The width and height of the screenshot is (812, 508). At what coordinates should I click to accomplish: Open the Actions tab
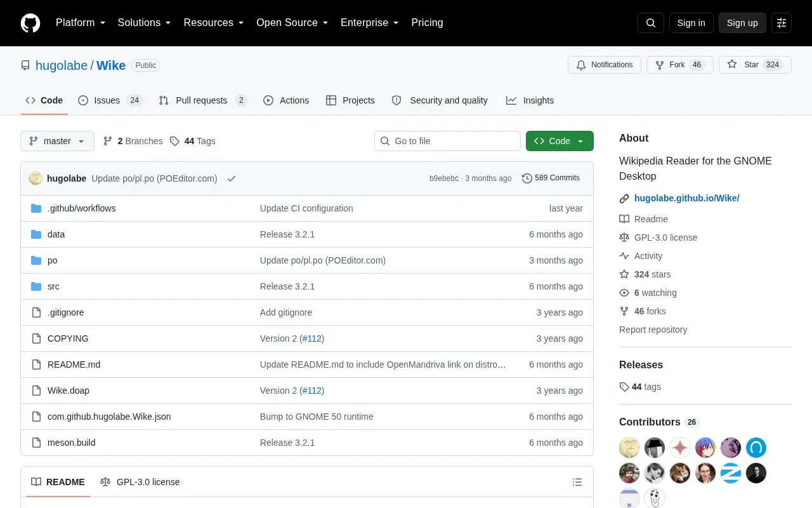(x=286, y=100)
